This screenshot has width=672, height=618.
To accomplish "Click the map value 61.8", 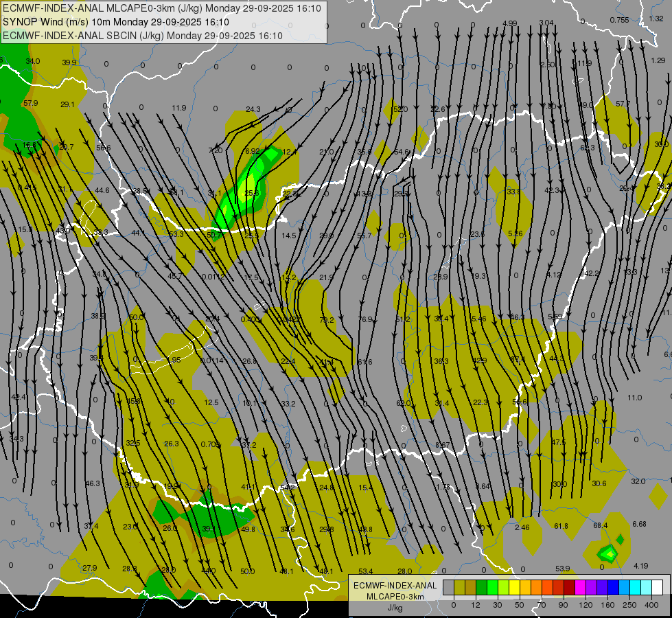I will coord(561,526).
